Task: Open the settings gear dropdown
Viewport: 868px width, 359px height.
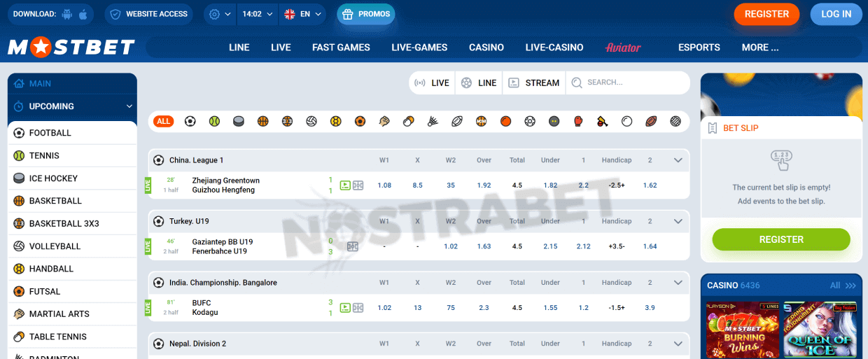Action: pyautogui.click(x=220, y=14)
